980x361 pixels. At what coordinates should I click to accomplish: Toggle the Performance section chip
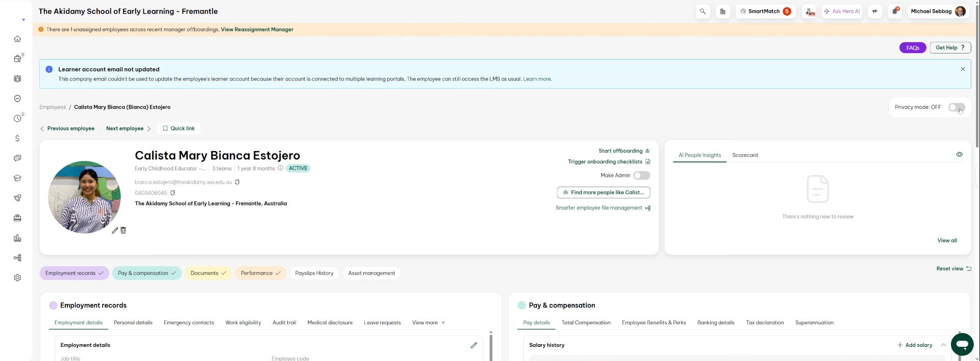pyautogui.click(x=261, y=273)
